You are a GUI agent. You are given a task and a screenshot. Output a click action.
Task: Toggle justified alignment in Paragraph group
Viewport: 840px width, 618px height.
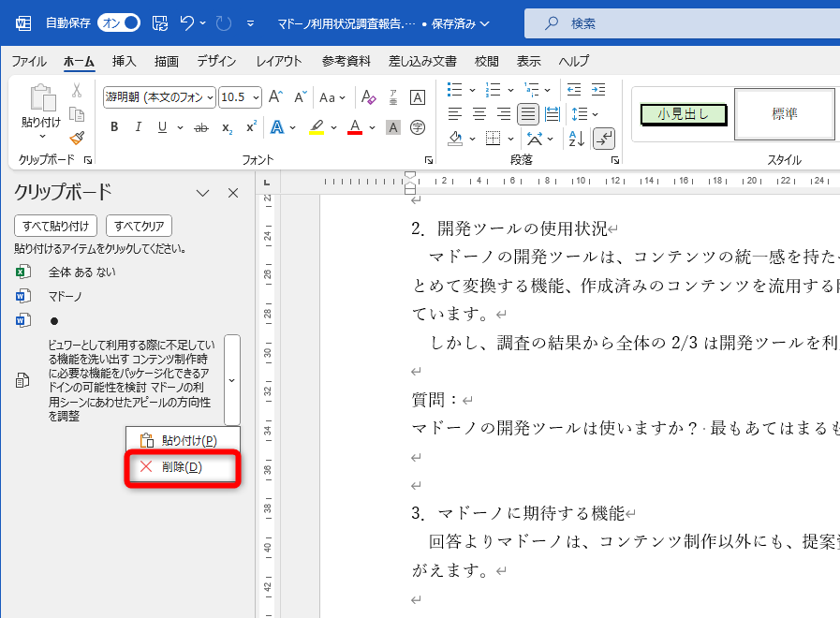[527, 113]
